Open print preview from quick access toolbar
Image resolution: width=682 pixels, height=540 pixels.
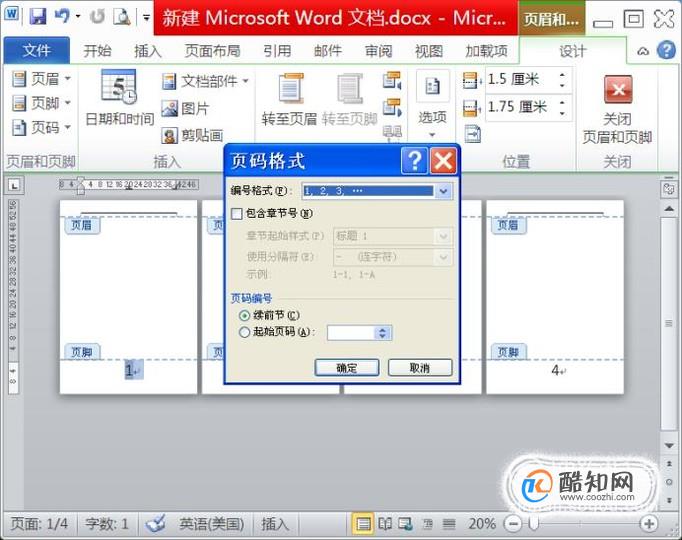pyautogui.click(x=122, y=17)
